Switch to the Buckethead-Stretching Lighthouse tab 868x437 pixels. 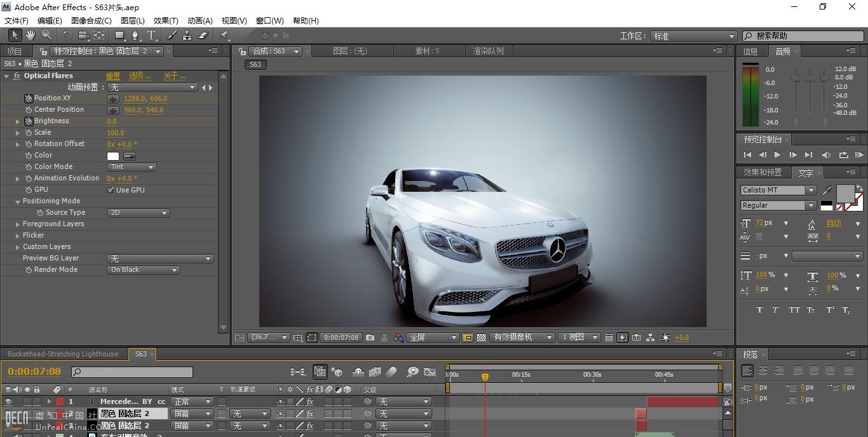click(x=63, y=354)
